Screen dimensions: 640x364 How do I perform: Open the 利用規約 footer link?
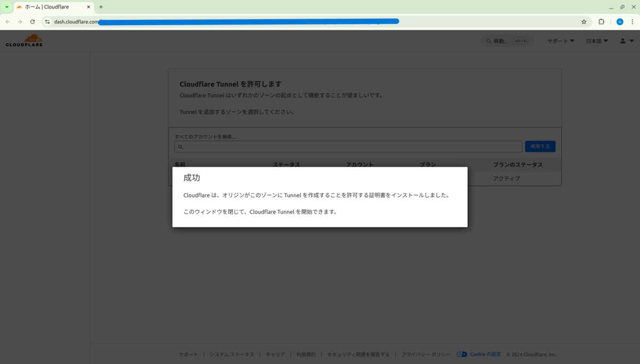[x=306, y=354]
